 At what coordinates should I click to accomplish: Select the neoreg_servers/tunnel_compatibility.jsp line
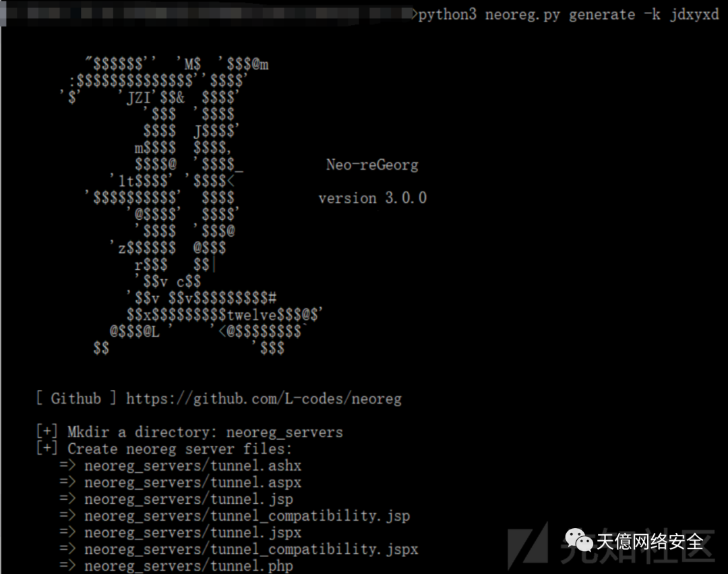coord(235,516)
